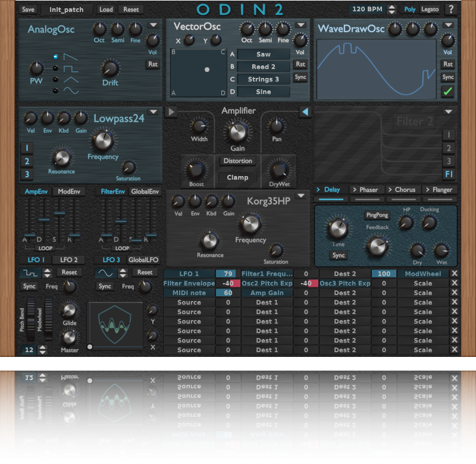The image size is (476, 464).
Task: Enable oscillator 1 routing into Lowpass24 filter
Action: [x=27, y=148]
